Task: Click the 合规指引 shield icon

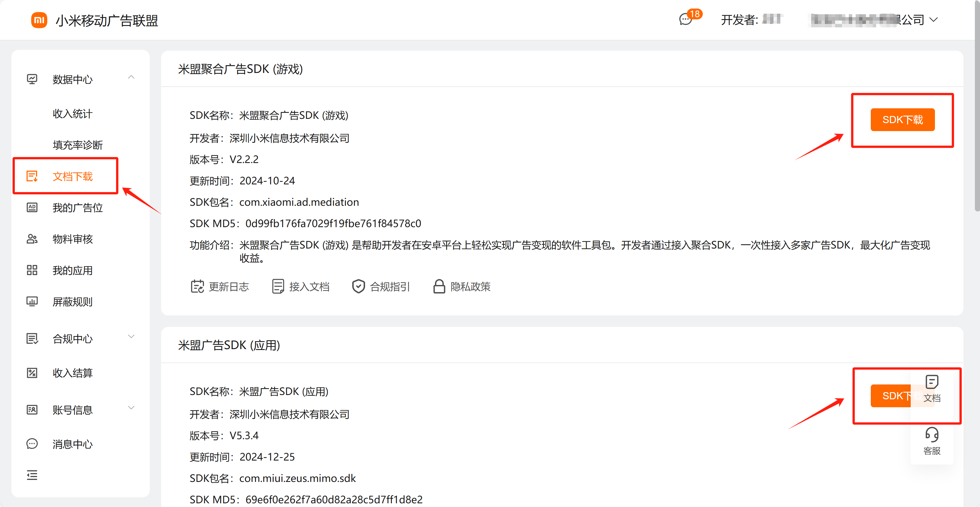Action: click(358, 287)
